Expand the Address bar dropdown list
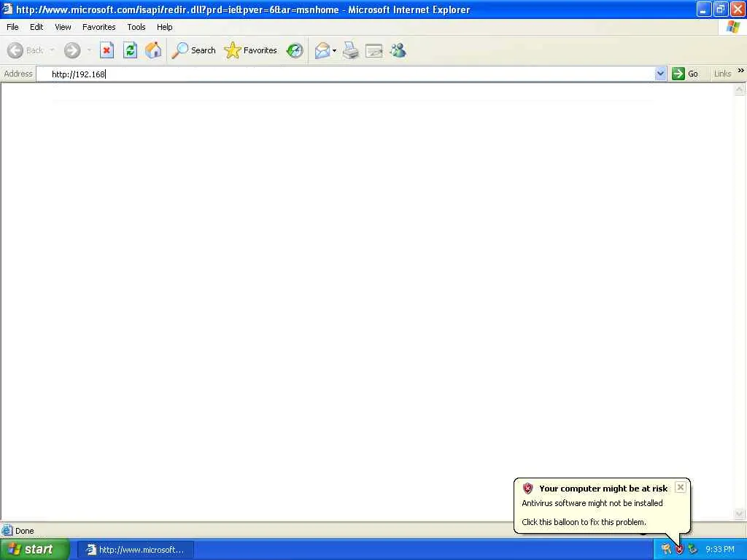The height and width of the screenshot is (560, 747). (x=660, y=74)
